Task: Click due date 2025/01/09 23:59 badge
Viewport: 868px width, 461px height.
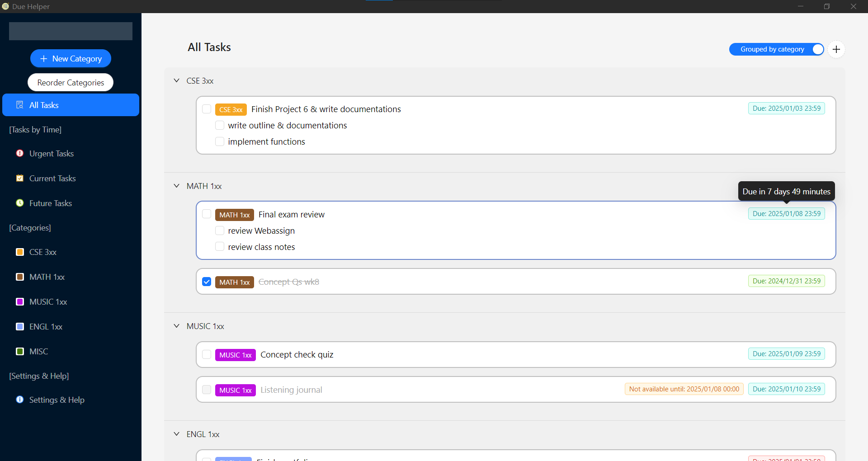Action: (x=787, y=354)
